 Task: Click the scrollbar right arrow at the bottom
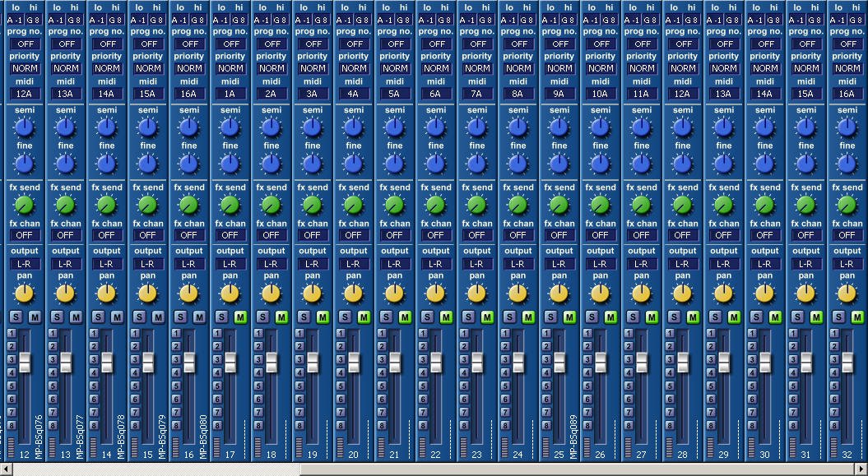coord(862,470)
